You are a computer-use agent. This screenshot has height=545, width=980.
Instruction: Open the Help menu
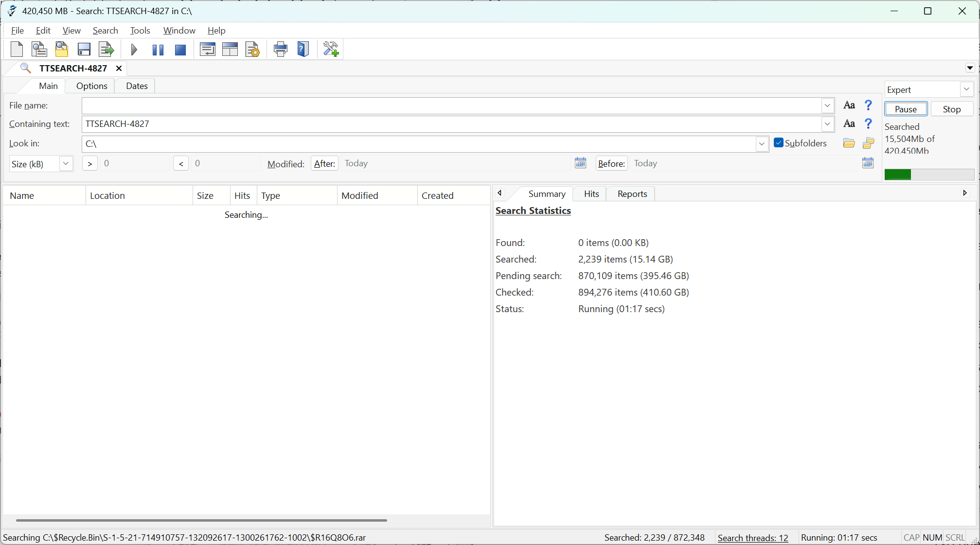216,30
